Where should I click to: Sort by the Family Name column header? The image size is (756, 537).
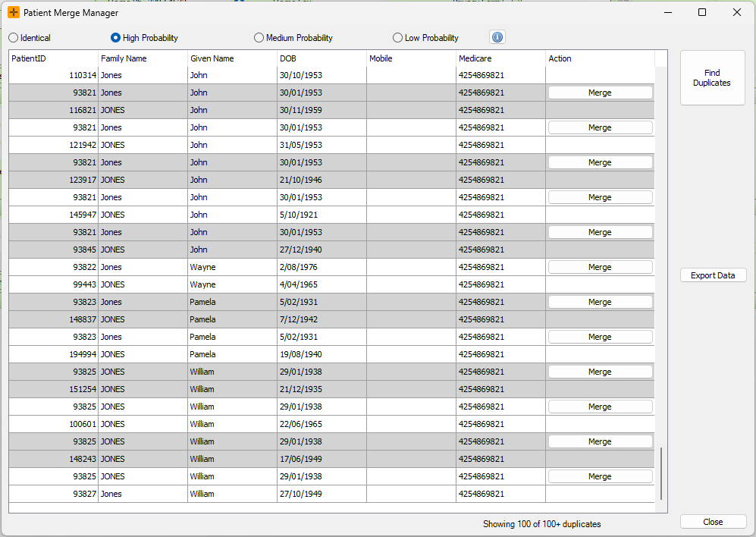pos(143,58)
